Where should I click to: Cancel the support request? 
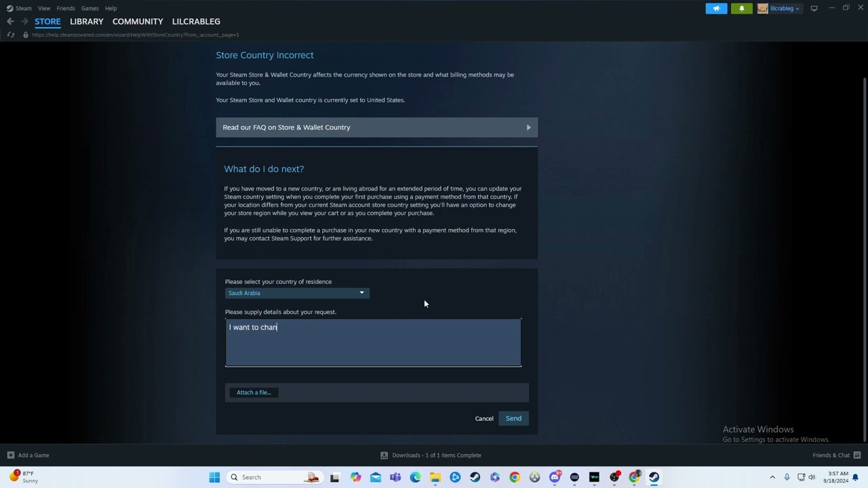point(484,418)
